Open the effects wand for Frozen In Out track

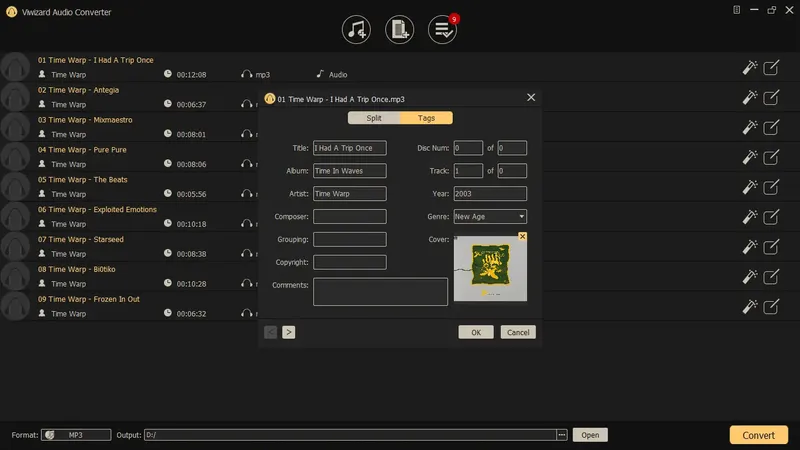(x=749, y=306)
